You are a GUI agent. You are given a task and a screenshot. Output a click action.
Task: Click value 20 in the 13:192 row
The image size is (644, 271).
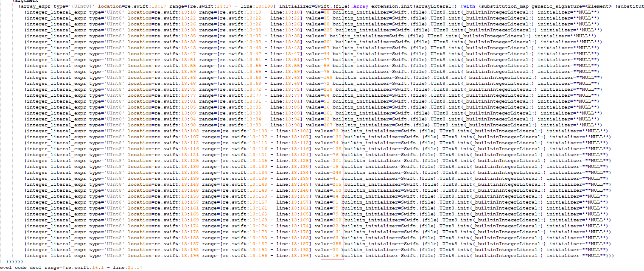[335, 250]
